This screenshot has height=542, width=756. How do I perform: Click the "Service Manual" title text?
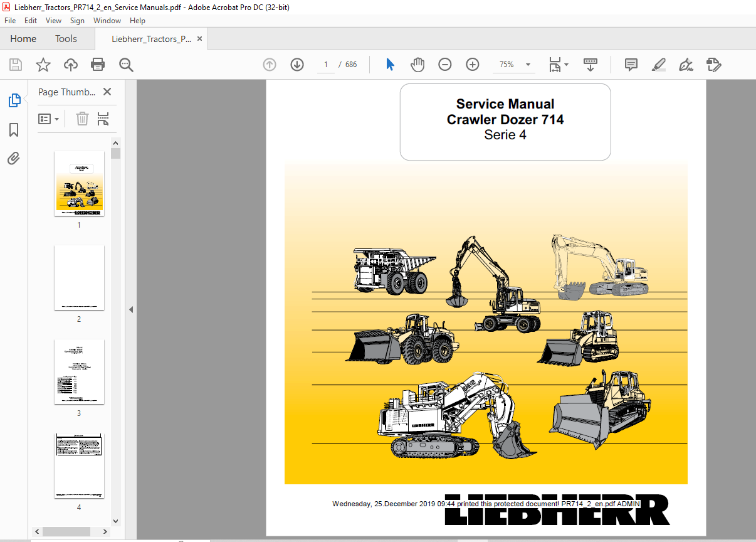pyautogui.click(x=505, y=104)
